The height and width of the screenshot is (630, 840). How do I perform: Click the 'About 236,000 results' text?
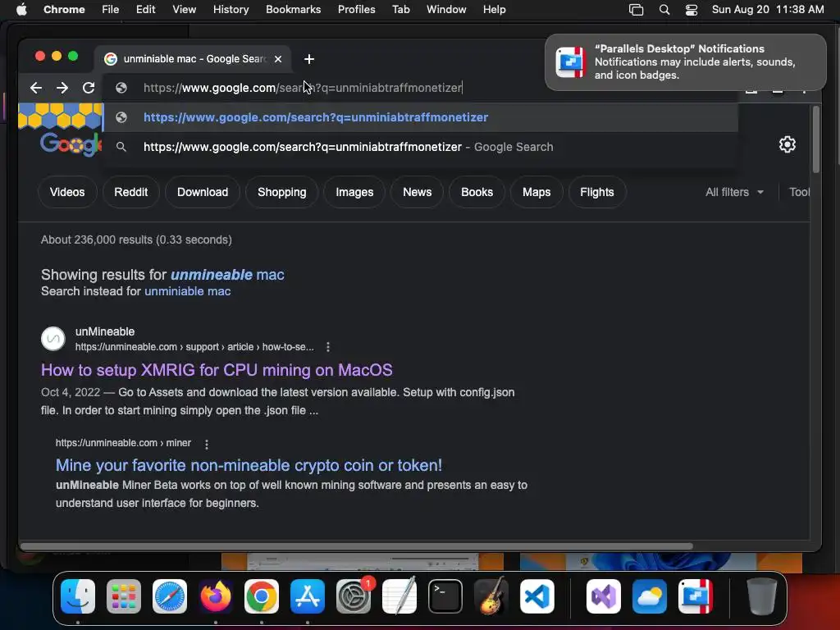click(x=136, y=240)
